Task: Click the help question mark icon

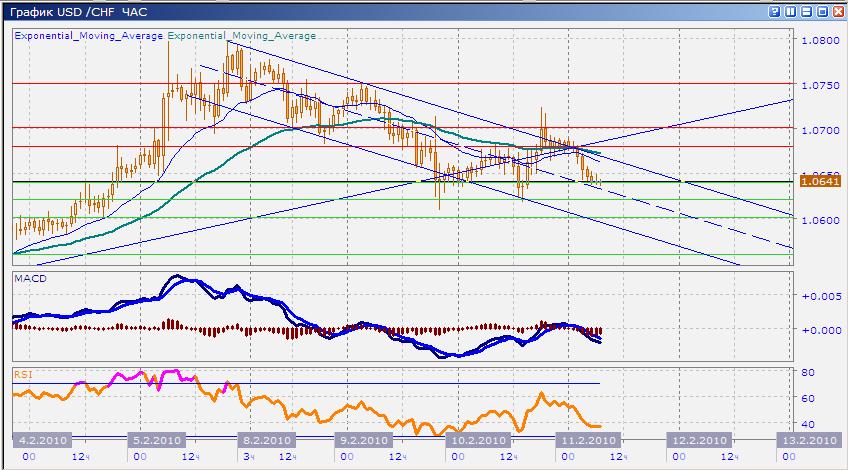Action: [x=775, y=11]
